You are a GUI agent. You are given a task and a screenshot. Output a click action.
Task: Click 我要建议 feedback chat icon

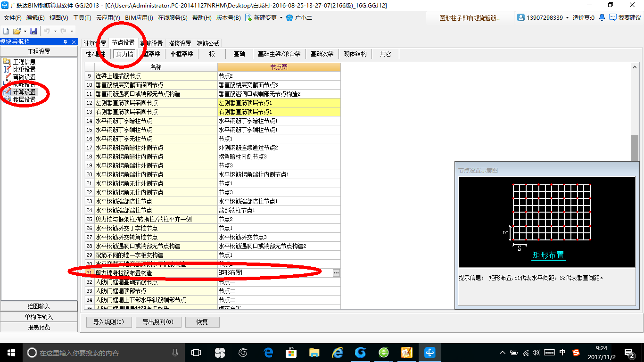(613, 17)
